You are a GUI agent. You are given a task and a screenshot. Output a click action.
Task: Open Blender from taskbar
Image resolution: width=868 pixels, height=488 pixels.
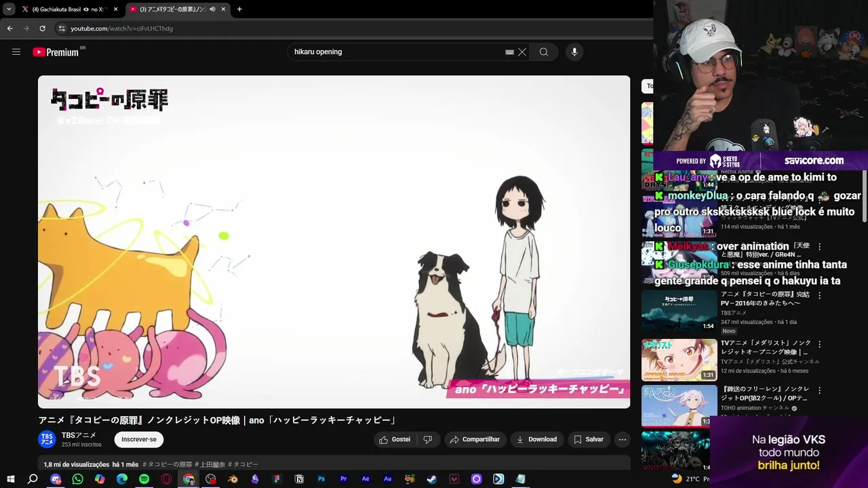coord(233,479)
